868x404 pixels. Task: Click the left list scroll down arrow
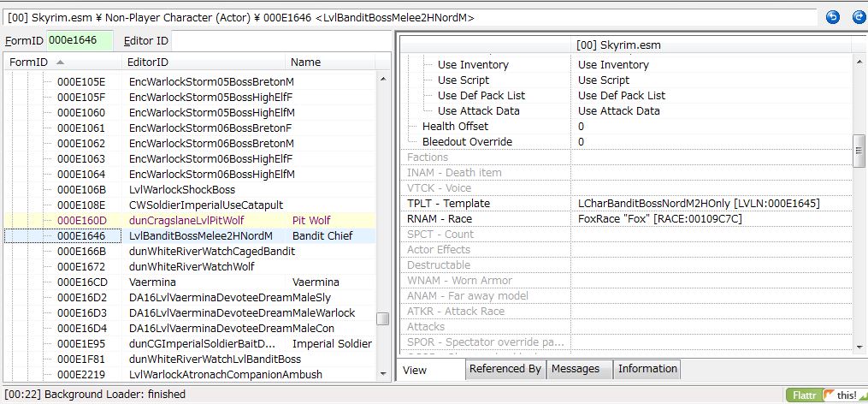[x=383, y=374]
